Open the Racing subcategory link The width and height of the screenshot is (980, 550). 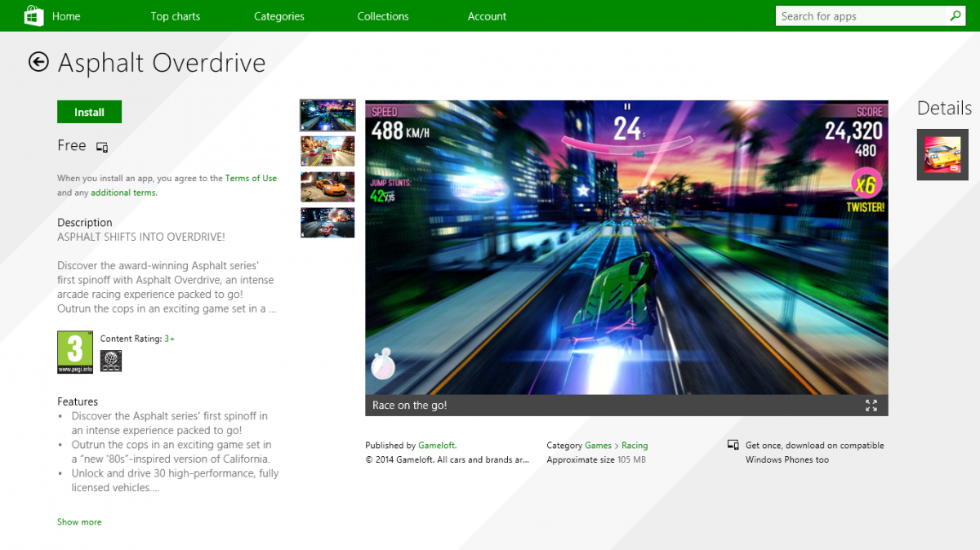click(x=635, y=446)
